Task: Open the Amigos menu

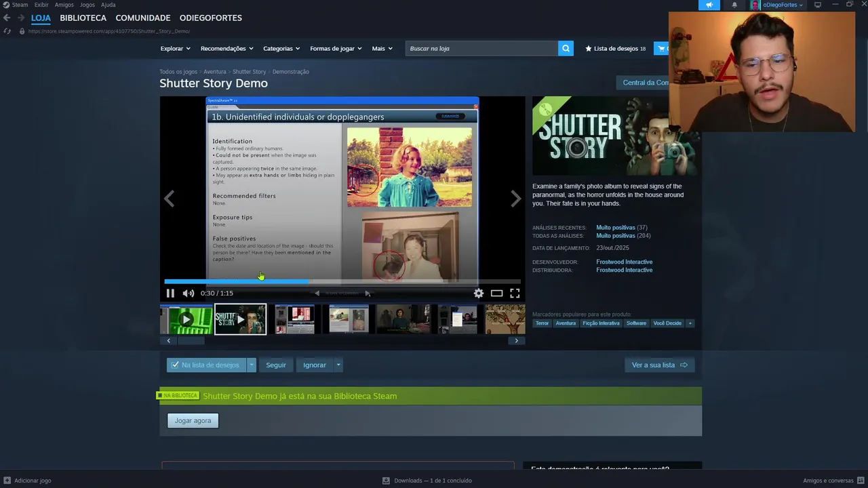Action: point(64,5)
